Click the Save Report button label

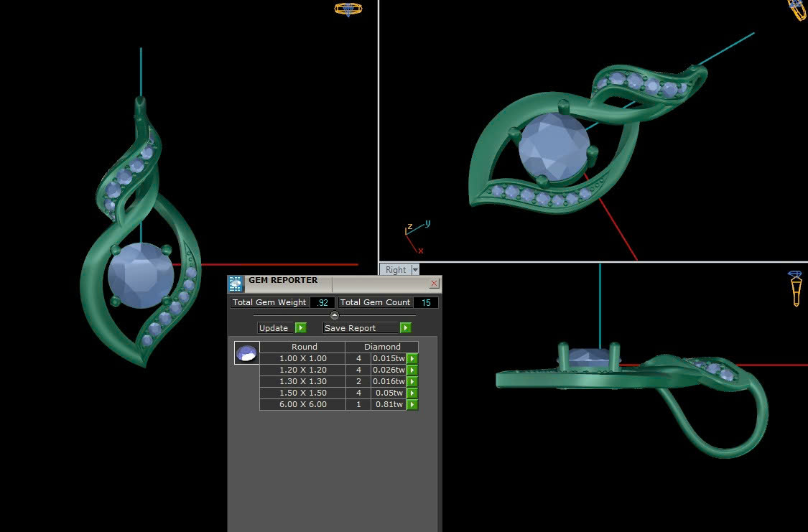pos(350,328)
